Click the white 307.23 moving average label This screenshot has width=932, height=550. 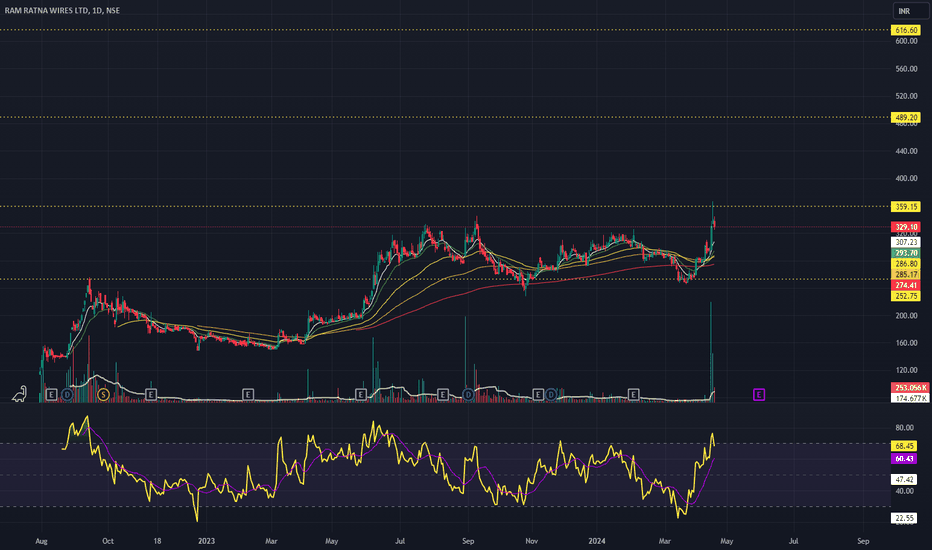click(x=906, y=242)
